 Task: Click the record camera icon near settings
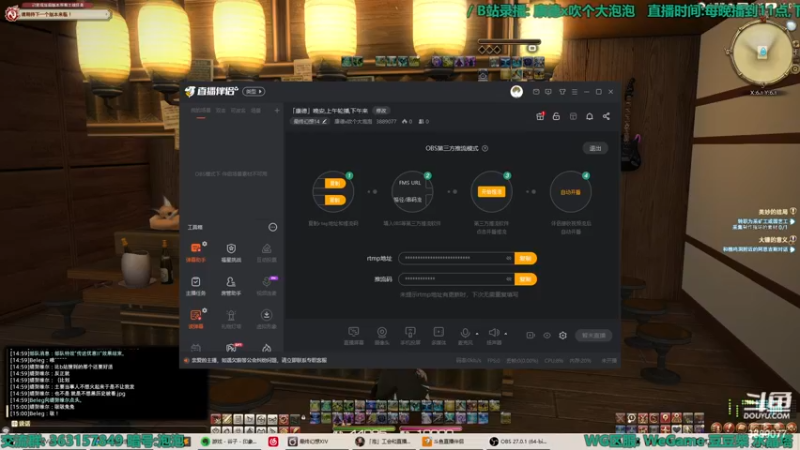point(531,335)
